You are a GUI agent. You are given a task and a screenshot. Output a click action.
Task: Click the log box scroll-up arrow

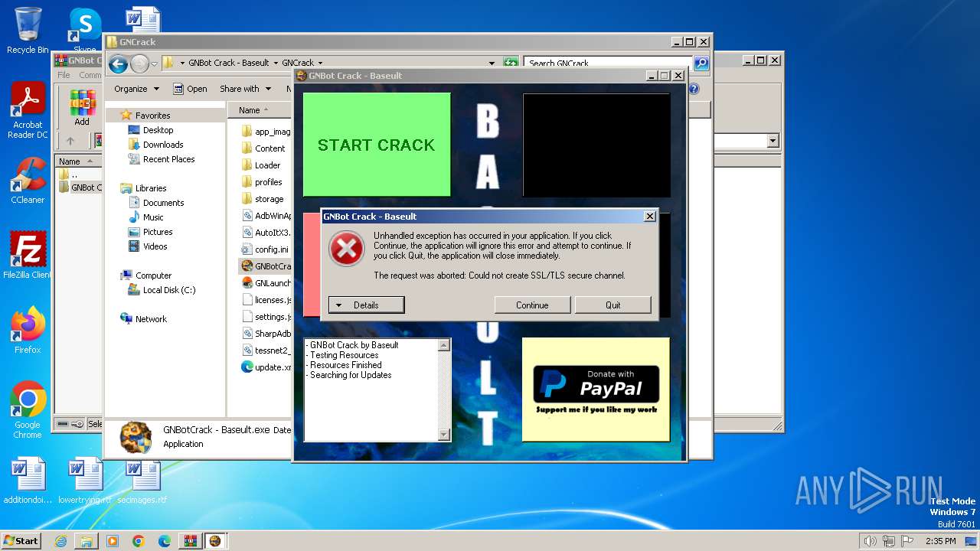[444, 345]
